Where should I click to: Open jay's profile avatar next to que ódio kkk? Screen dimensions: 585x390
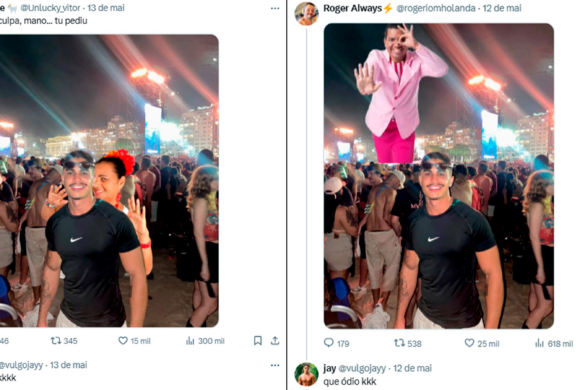(306, 374)
